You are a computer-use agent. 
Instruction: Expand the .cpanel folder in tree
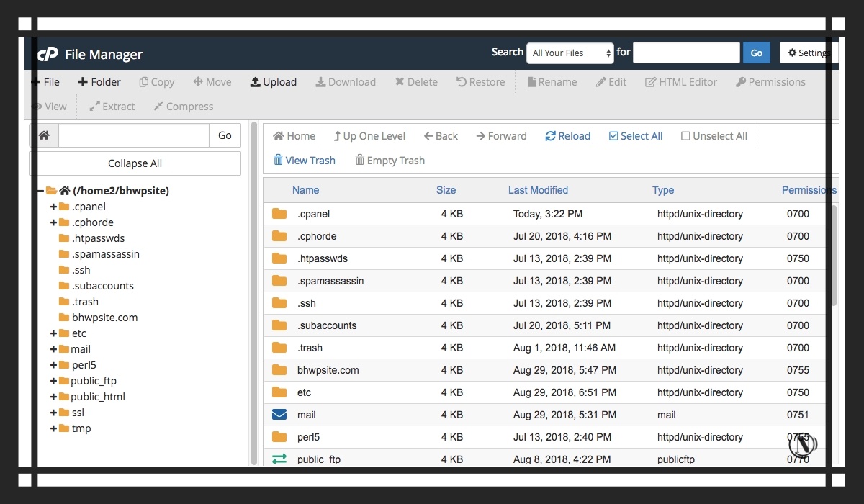coord(54,207)
